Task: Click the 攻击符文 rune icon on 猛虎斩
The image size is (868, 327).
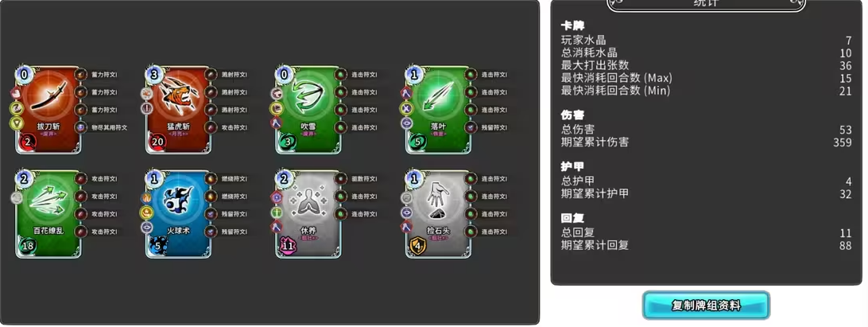Action: coord(211,127)
